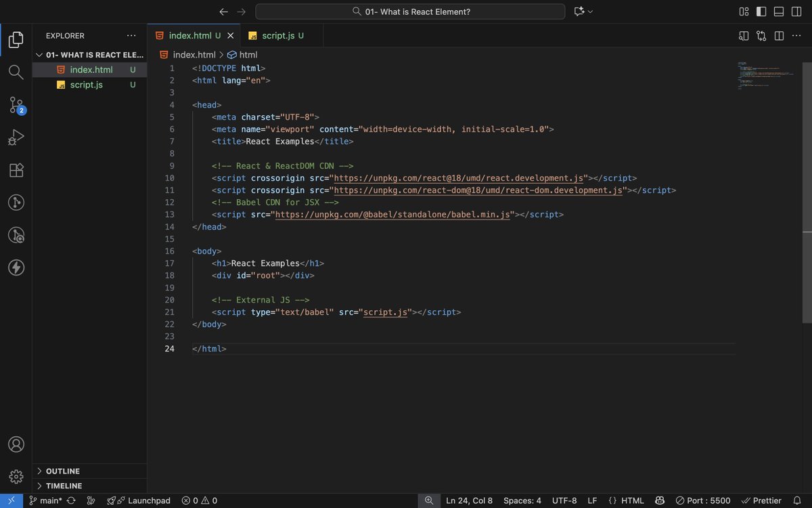Open the Accounts menu icon
Image resolution: width=812 pixels, height=508 pixels.
16,444
